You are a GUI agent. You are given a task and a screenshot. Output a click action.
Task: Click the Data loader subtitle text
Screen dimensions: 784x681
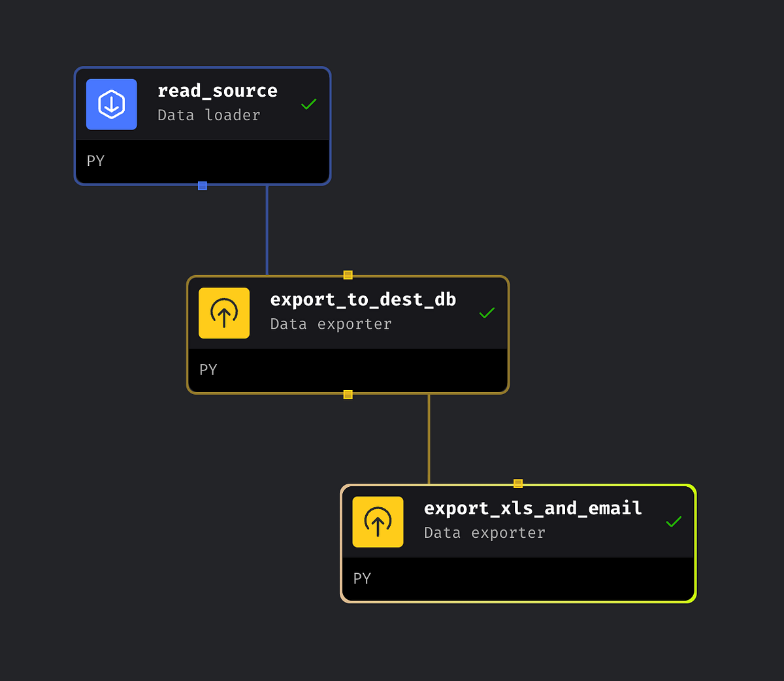click(x=208, y=115)
